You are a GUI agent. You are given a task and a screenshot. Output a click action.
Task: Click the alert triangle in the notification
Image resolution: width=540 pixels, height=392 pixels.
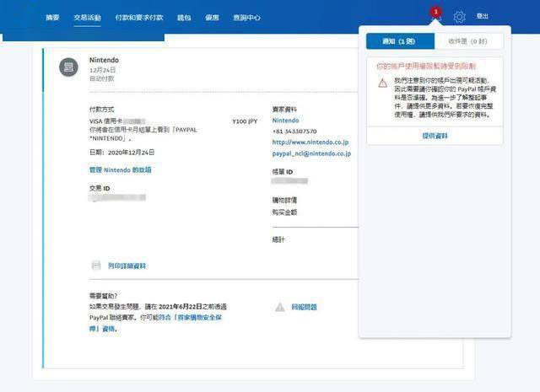click(x=382, y=83)
